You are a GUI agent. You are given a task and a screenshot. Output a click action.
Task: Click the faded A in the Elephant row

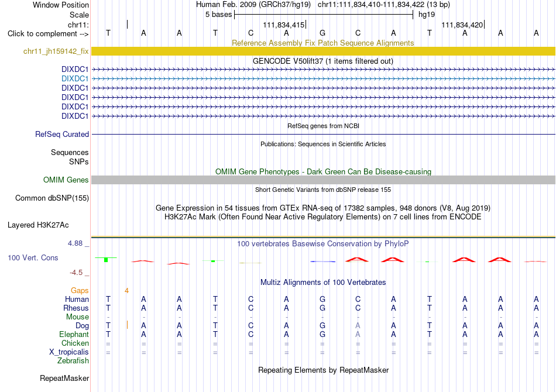point(358,334)
